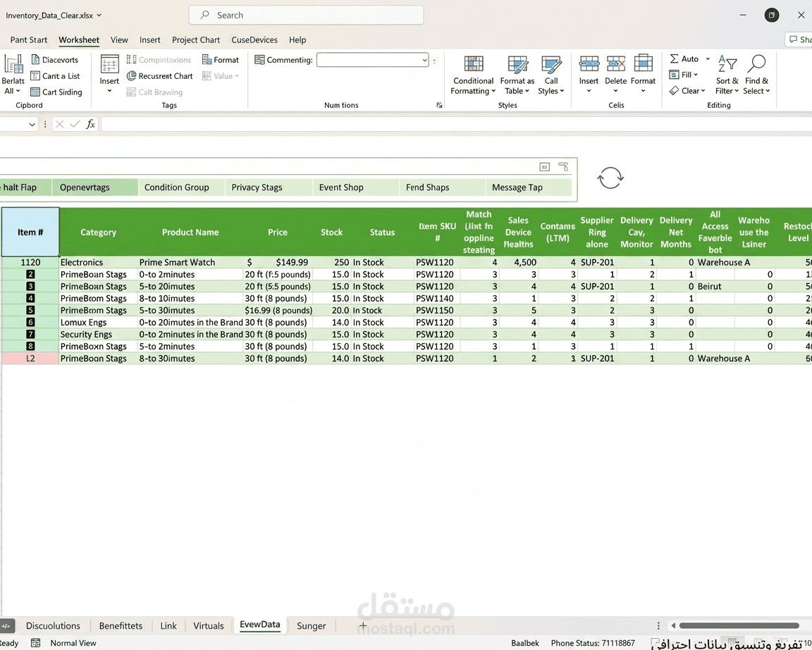This screenshot has width=812, height=650.
Task: Select the Item # header cell
Action: click(x=30, y=232)
